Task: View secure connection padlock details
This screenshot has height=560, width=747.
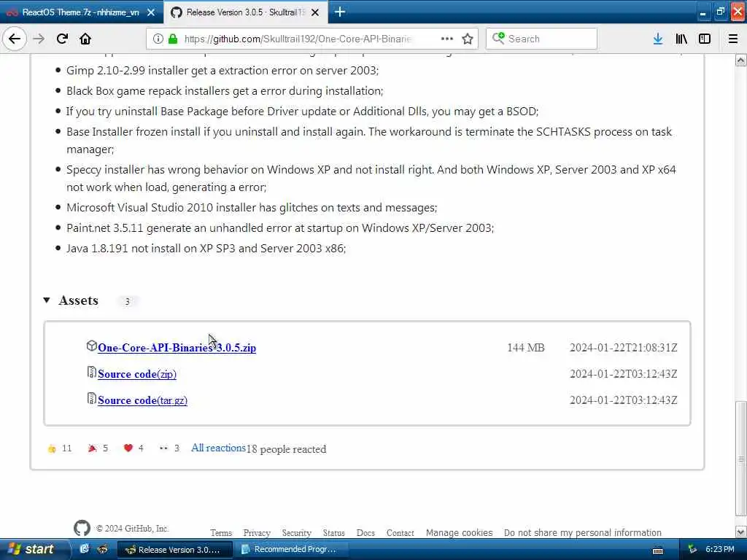Action: point(173,39)
